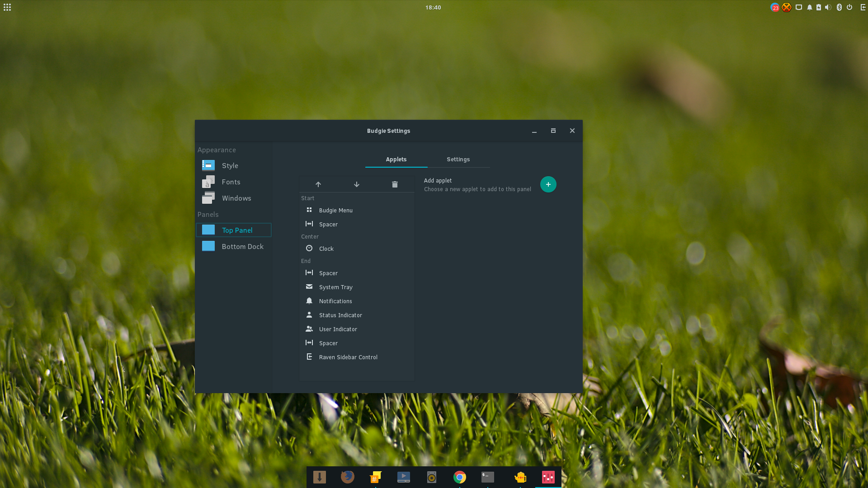This screenshot has width=868, height=488.
Task: Open the Windows appearance page
Action: coord(234,198)
